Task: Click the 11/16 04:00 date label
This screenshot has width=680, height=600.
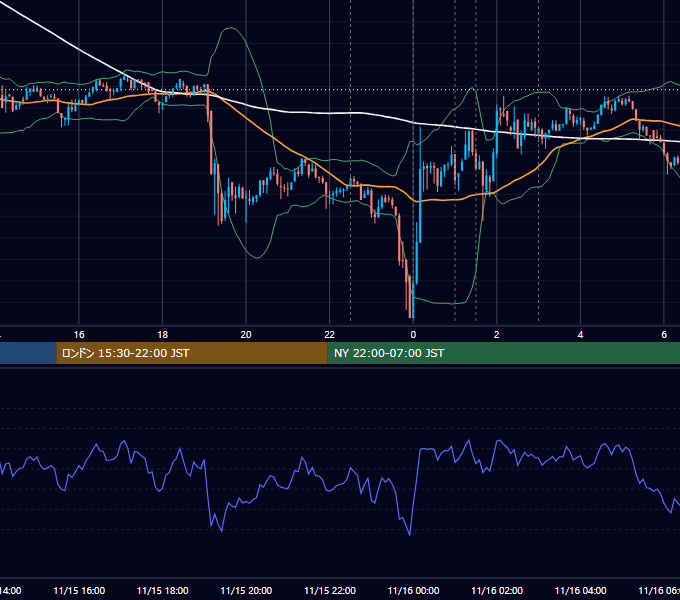Action: (x=580, y=590)
